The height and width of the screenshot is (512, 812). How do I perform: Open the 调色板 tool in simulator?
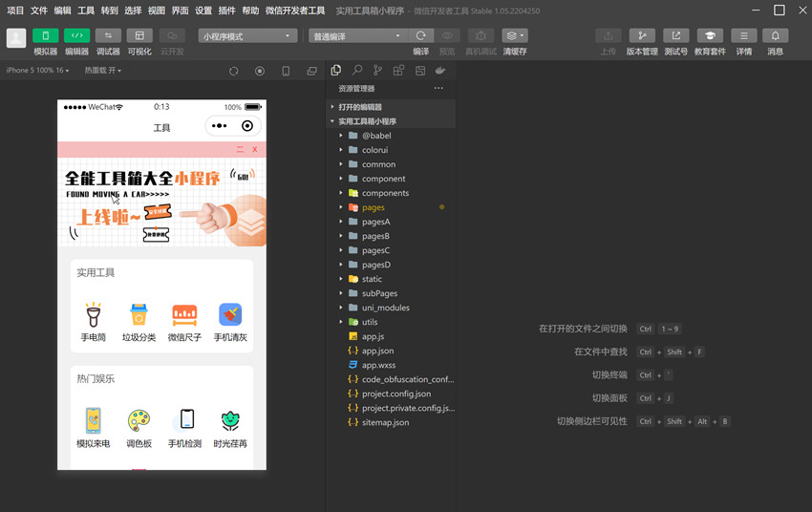tap(139, 428)
